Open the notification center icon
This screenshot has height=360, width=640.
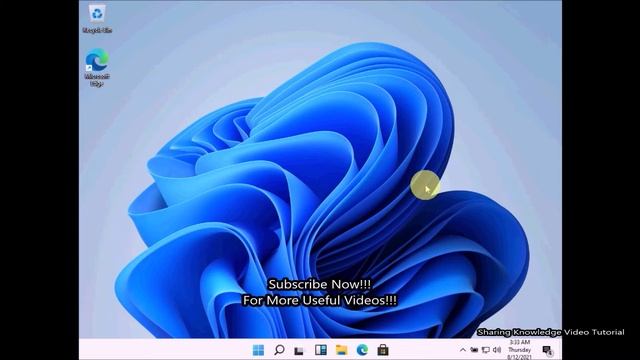pyautogui.click(x=548, y=350)
